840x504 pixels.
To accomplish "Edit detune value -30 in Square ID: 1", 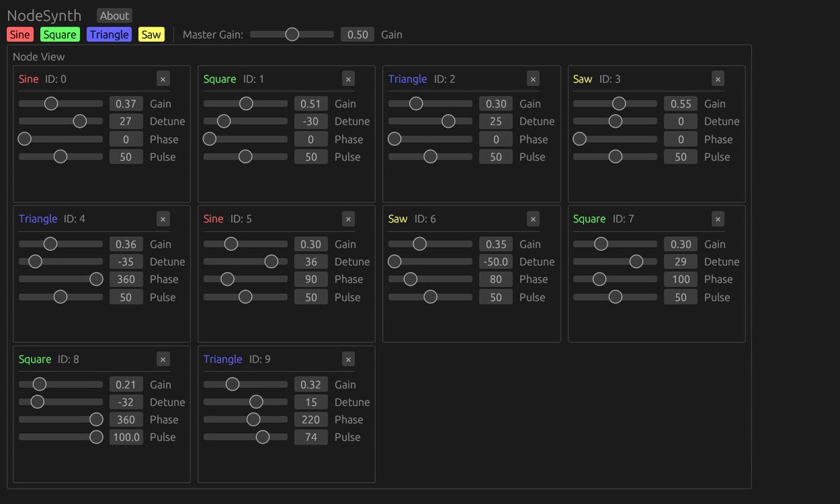I will point(311,121).
